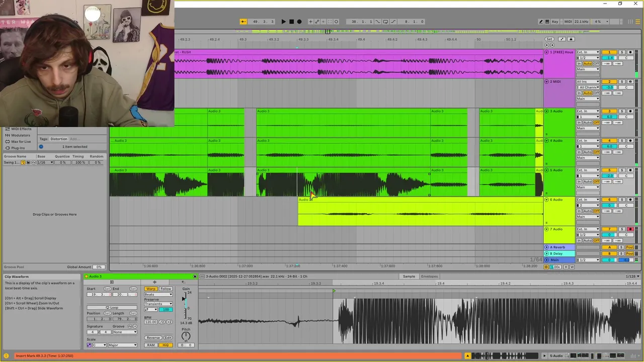Halve the BPM with /2 button
This screenshot has height=362, width=644.
pyautogui.click(x=162, y=322)
